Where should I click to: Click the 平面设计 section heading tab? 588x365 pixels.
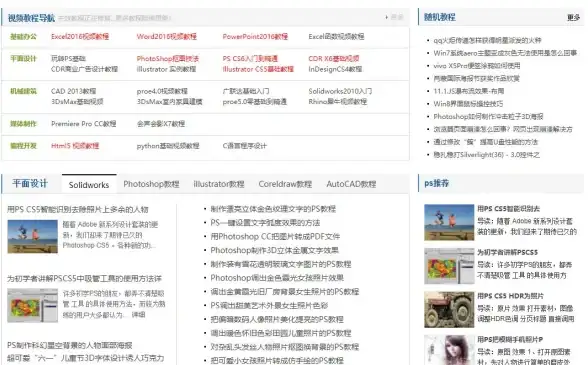coord(30,183)
